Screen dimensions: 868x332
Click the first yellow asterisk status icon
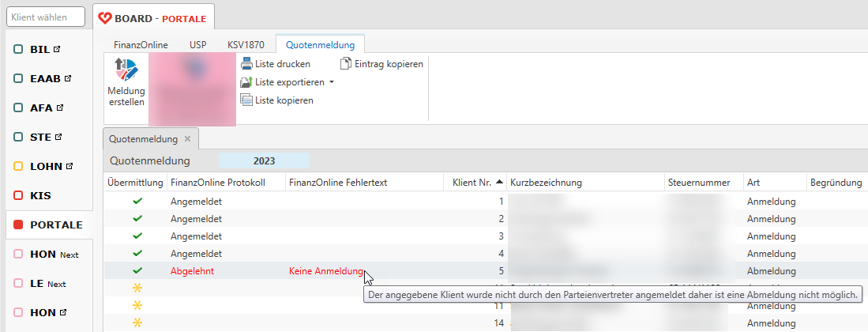137,288
